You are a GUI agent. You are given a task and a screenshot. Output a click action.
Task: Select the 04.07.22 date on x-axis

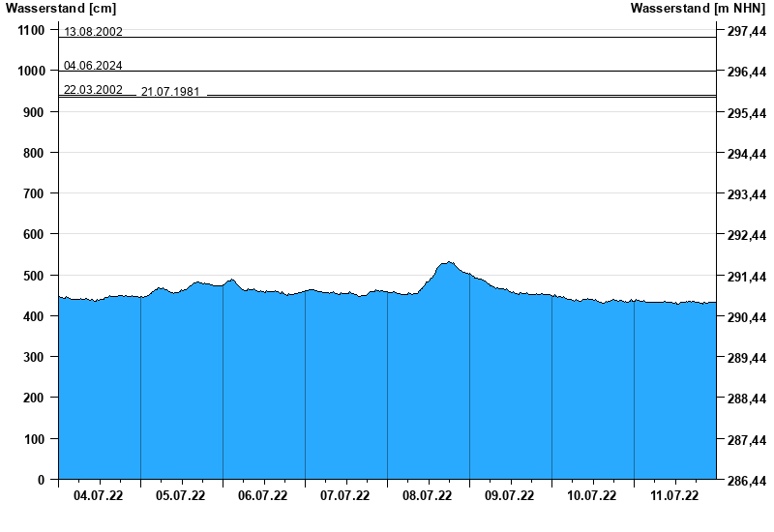point(99,496)
